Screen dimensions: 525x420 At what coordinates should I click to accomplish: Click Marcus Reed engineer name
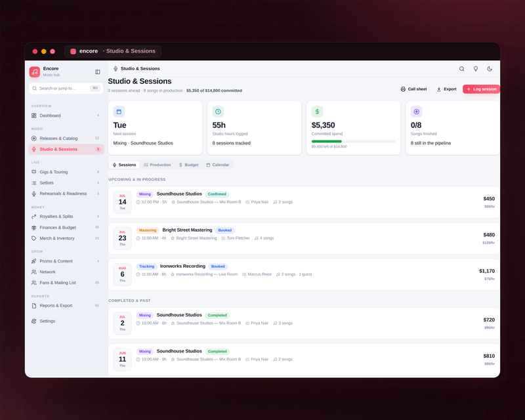259,274
